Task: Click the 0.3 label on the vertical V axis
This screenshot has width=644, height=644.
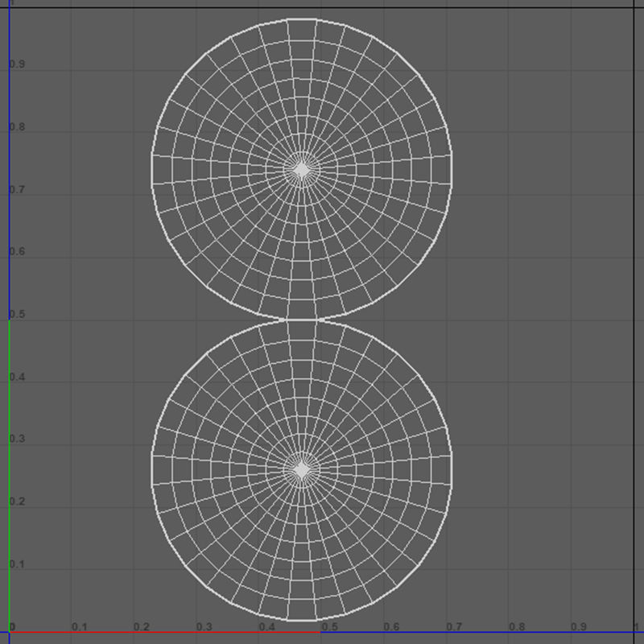Action: [17, 439]
